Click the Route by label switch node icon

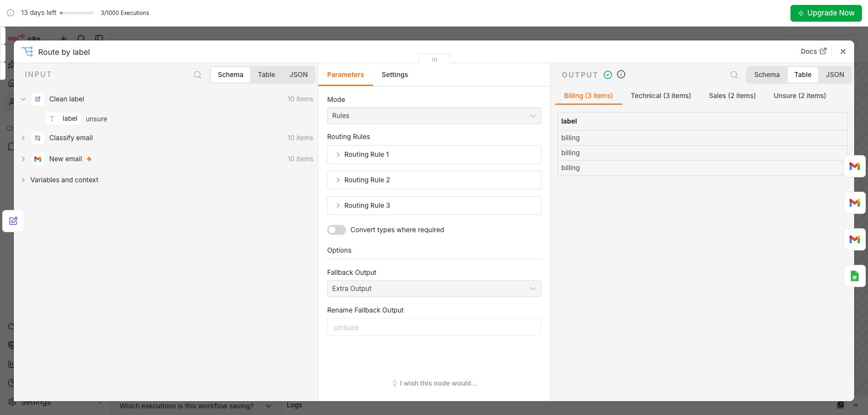pos(27,52)
